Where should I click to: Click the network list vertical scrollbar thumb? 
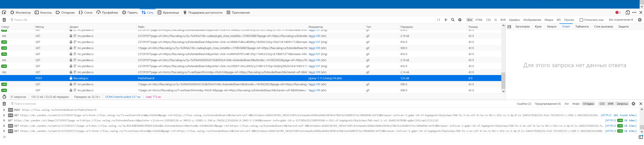click(503, 81)
